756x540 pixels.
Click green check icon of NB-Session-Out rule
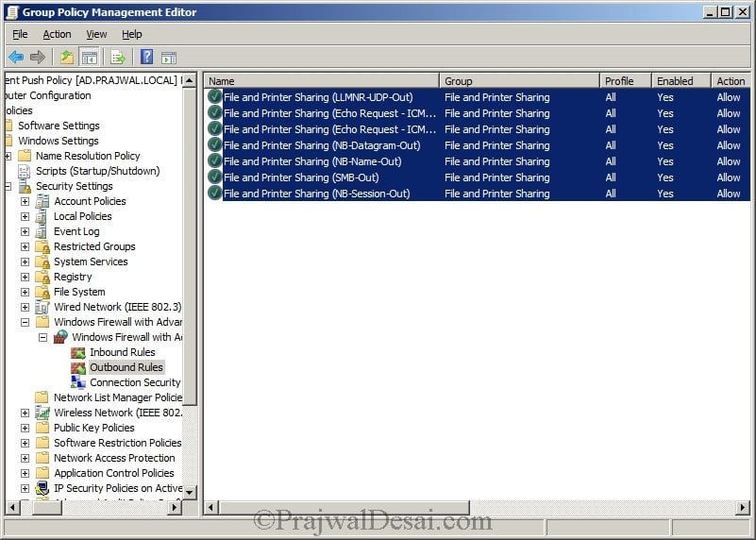coord(214,193)
